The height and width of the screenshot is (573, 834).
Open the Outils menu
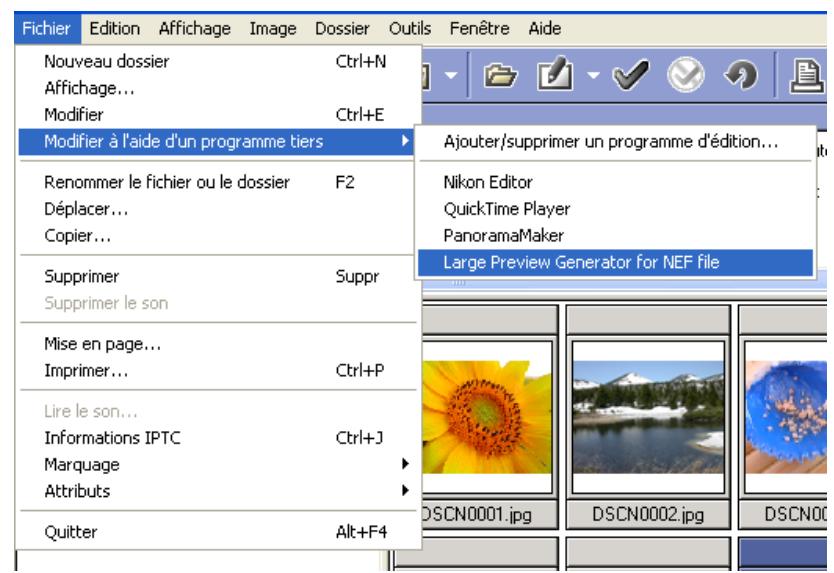410,28
